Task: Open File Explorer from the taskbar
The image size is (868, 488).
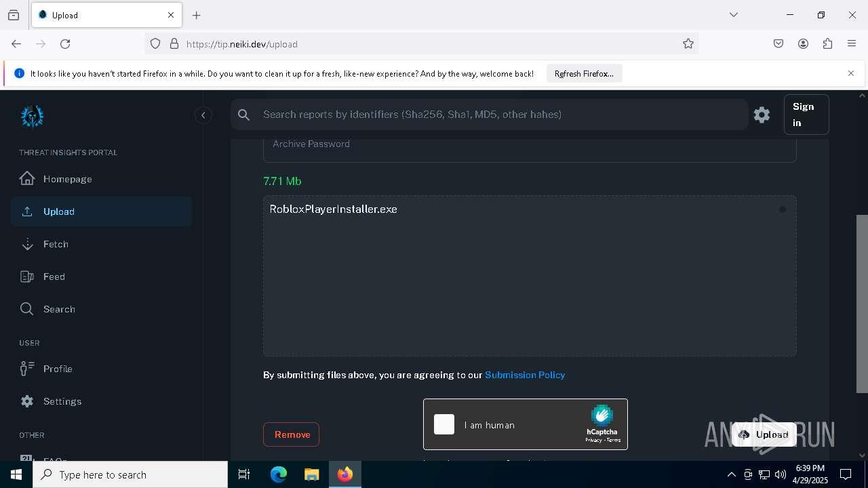Action: point(311,474)
